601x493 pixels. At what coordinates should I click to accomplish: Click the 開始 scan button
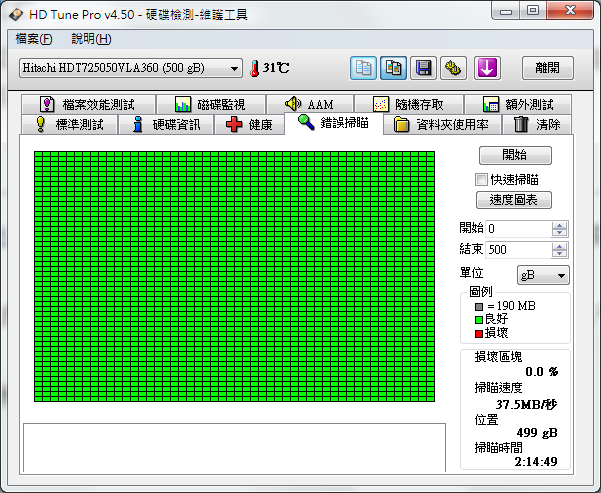[515, 155]
